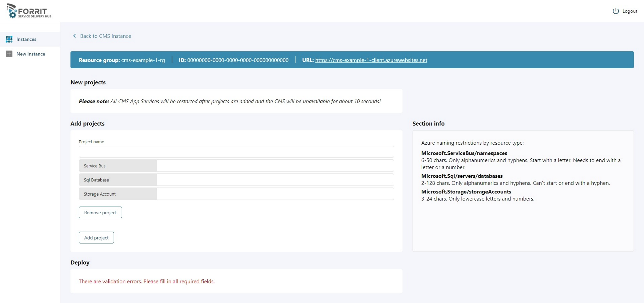The height and width of the screenshot is (303, 644).
Task: Open New Instance in the sidebar
Action: point(31,54)
